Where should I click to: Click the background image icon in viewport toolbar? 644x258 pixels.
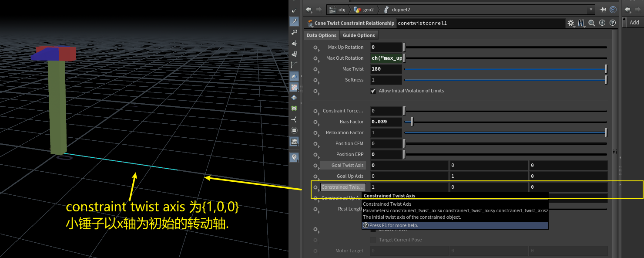tap(295, 141)
